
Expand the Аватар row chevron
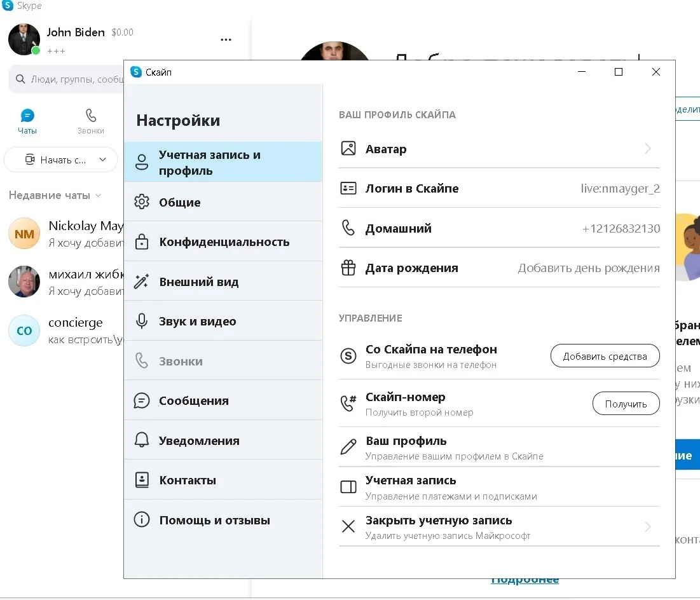[x=649, y=148]
